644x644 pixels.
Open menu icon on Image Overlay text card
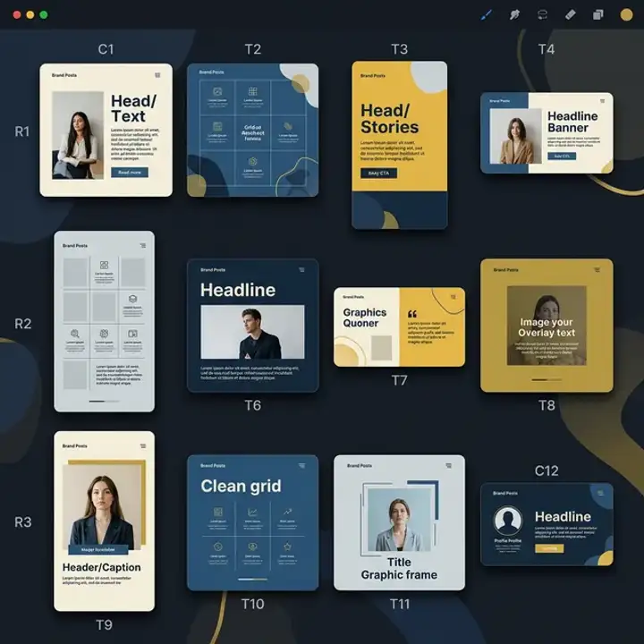click(x=597, y=270)
